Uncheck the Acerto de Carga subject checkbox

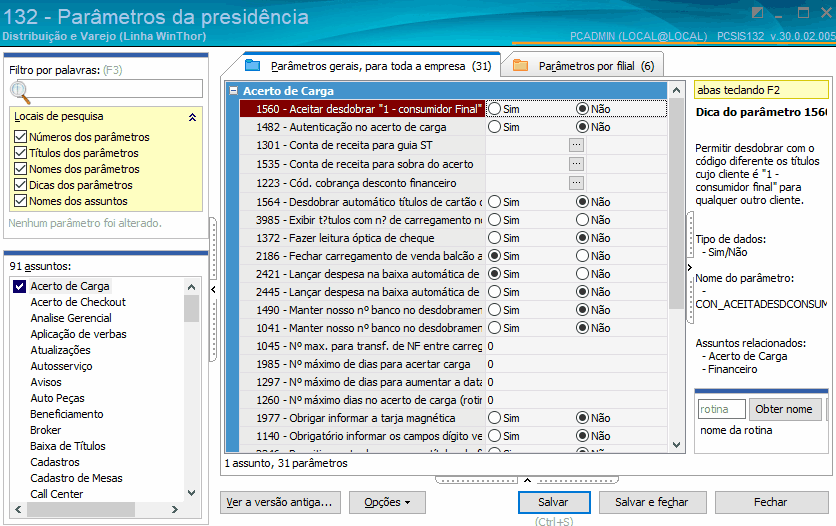point(20,286)
